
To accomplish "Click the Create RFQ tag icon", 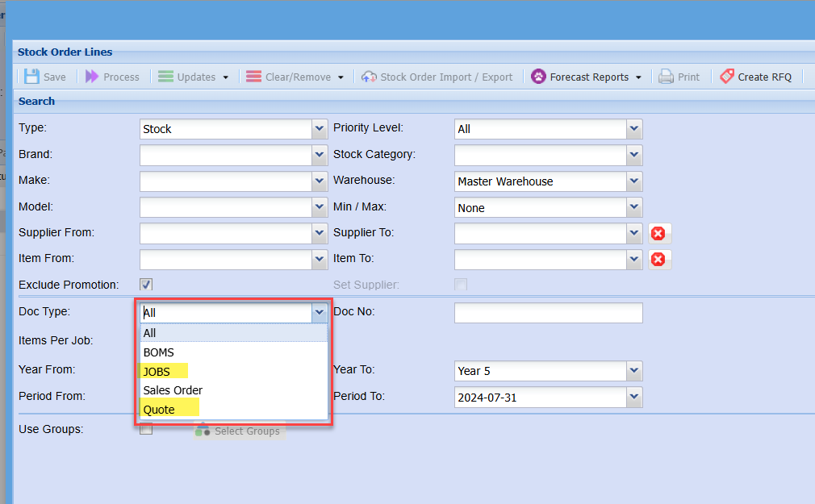I will point(726,77).
